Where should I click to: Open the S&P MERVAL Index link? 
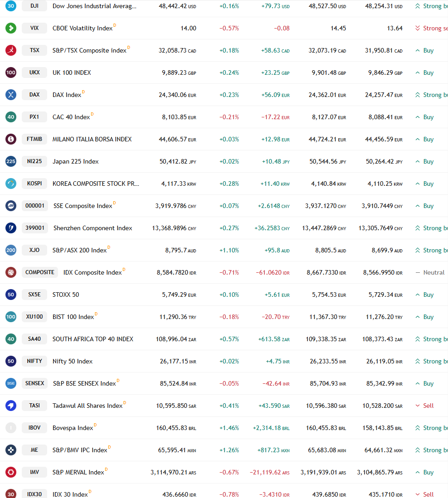[x=78, y=473]
